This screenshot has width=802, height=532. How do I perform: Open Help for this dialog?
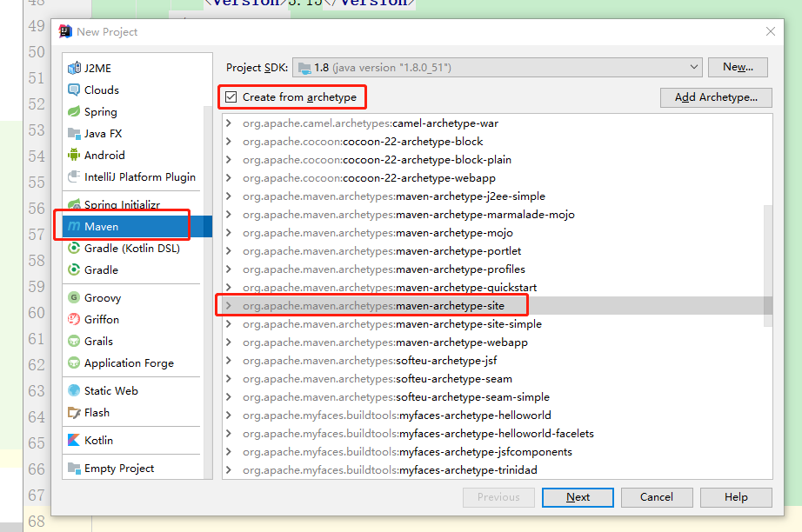click(x=736, y=497)
